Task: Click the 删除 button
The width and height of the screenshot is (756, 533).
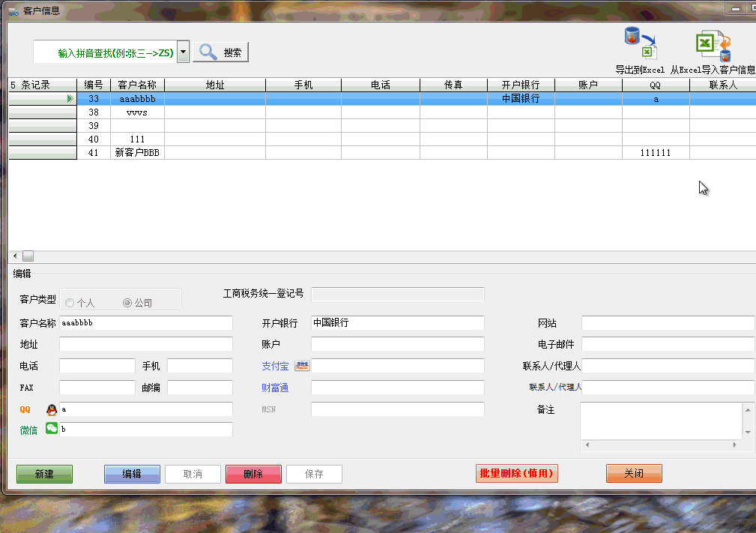Action: tap(253, 474)
